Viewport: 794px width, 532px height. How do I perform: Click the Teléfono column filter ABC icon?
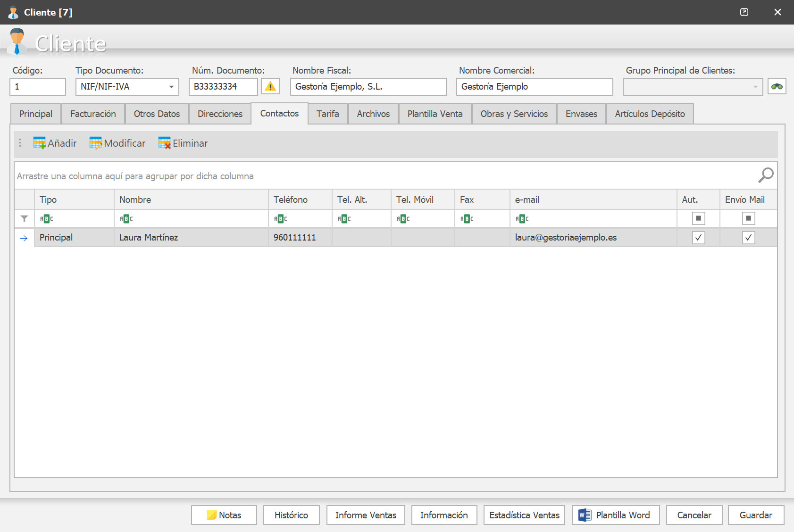pos(281,219)
